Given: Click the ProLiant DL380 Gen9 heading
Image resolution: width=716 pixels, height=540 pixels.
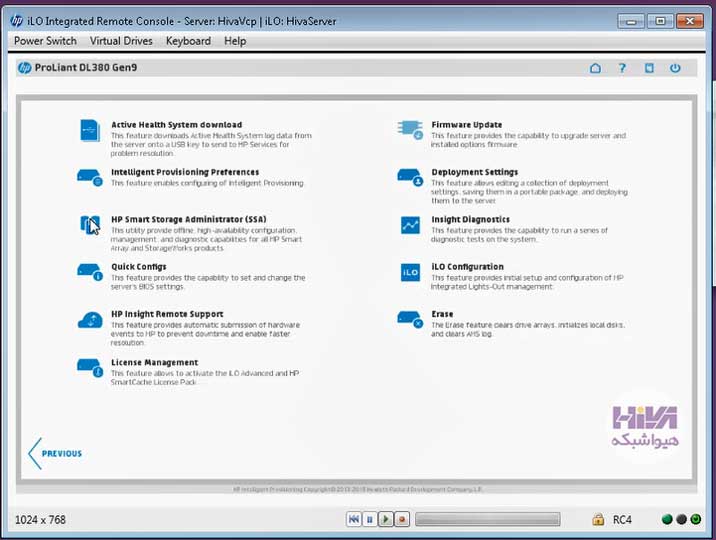Looking at the screenshot, I should point(86,68).
